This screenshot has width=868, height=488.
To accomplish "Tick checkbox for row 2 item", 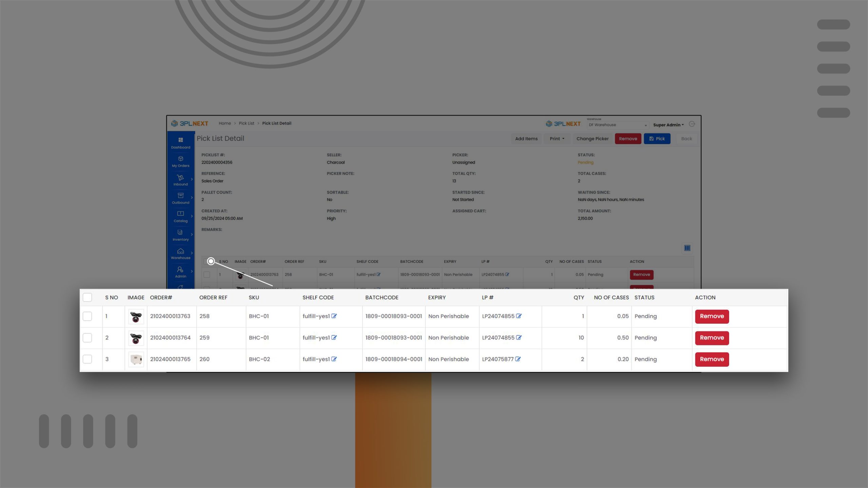I will 87,338.
